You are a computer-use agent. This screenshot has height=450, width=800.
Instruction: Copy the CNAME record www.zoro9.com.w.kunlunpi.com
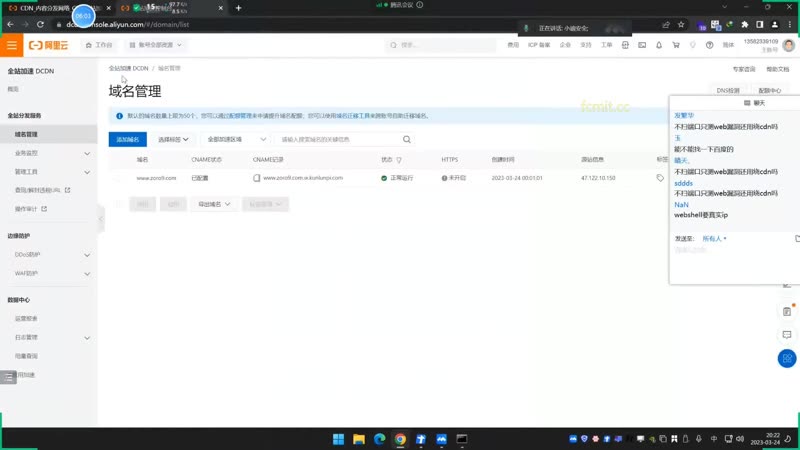click(257, 178)
